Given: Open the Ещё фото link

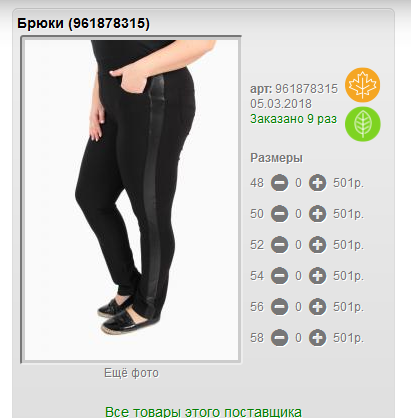Looking at the screenshot, I should 131,373.
